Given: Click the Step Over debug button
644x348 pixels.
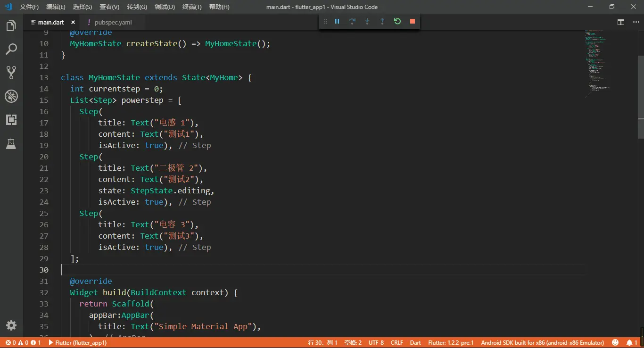Looking at the screenshot, I should [x=352, y=21].
